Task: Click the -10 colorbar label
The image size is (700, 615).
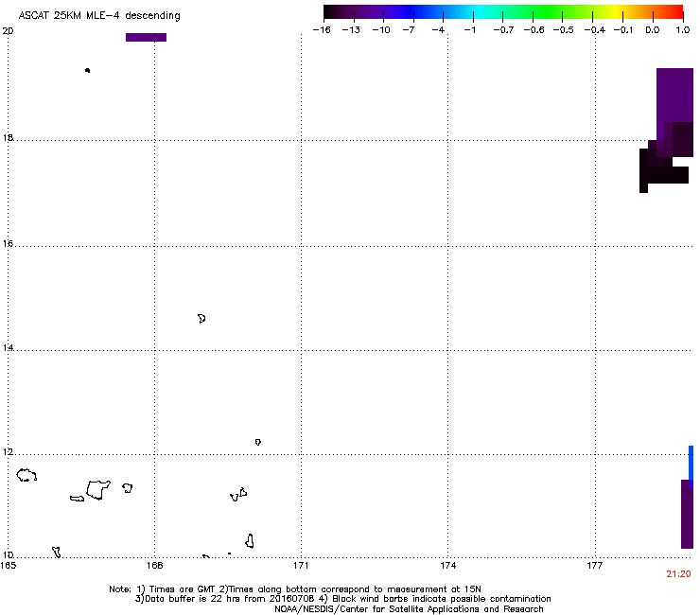Action: tap(381, 30)
